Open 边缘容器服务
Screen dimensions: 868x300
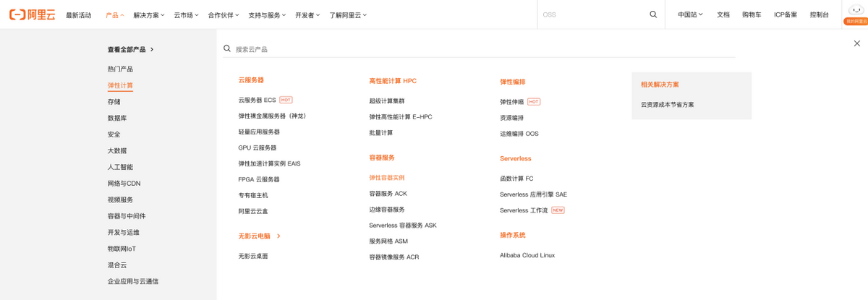[x=387, y=210]
